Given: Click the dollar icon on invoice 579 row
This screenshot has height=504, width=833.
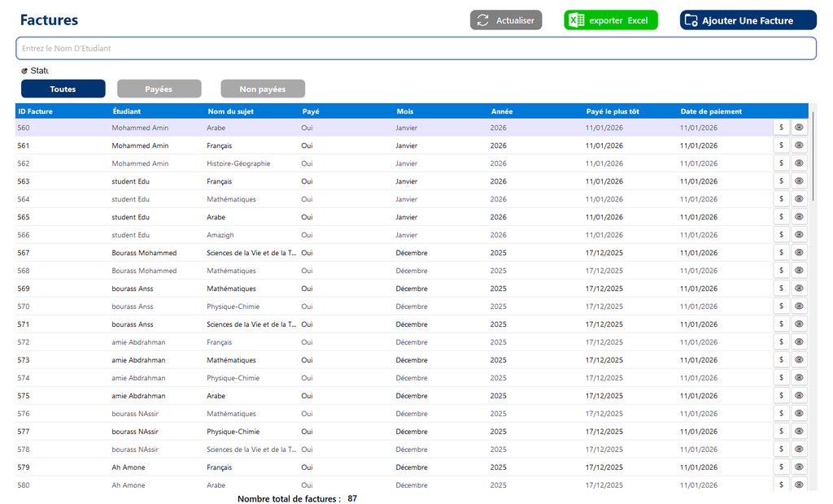Looking at the screenshot, I should (781, 467).
